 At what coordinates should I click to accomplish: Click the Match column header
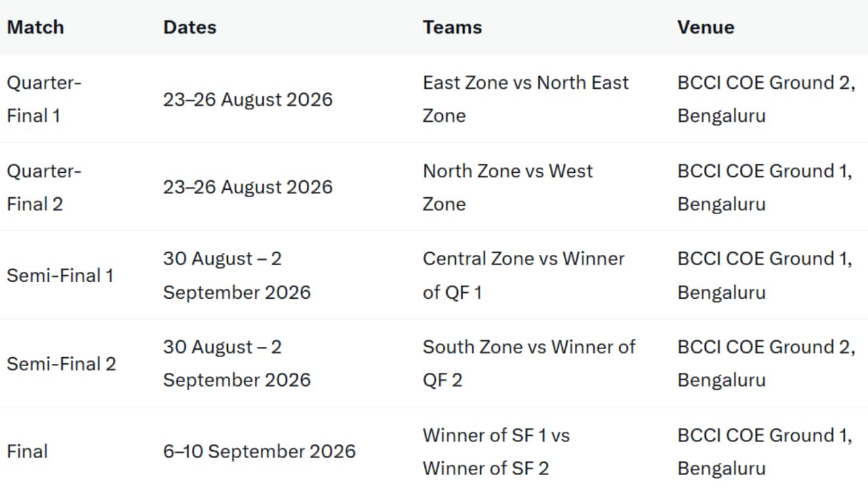(x=35, y=27)
